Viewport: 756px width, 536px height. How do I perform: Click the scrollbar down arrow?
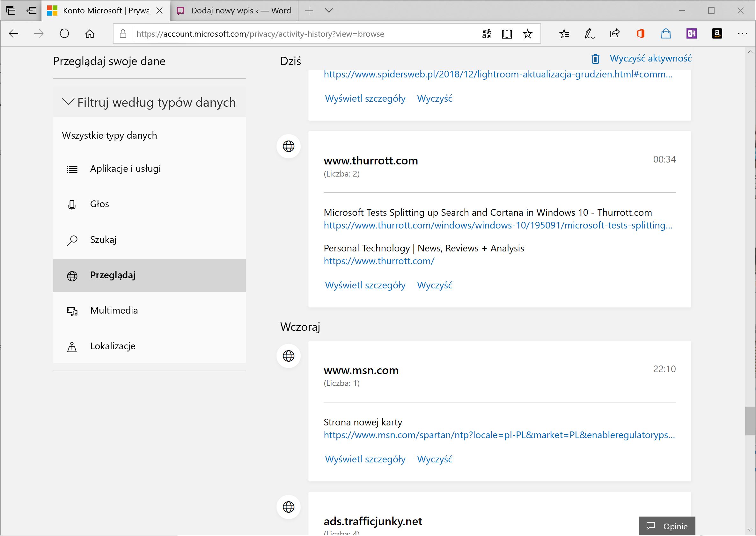click(750, 530)
